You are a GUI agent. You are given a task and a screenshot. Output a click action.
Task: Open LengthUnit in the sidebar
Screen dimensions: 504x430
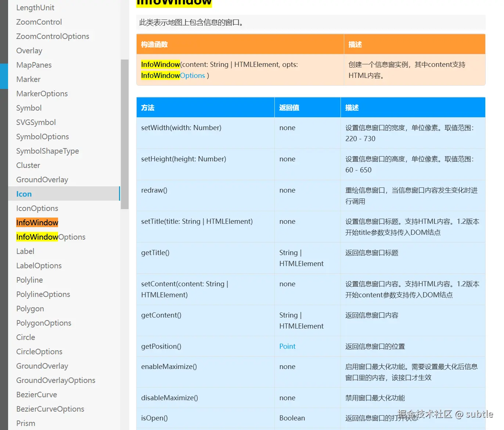35,8
